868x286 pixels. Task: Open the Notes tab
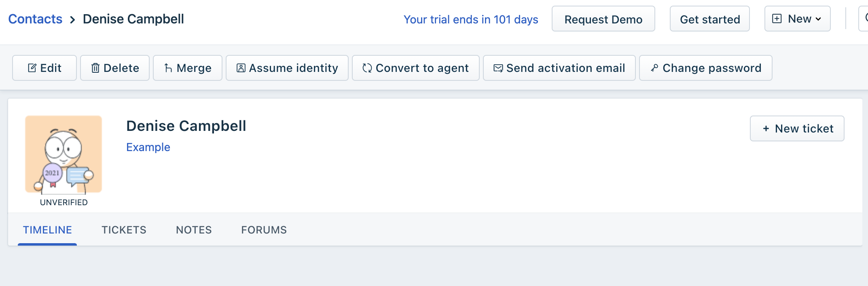click(194, 230)
